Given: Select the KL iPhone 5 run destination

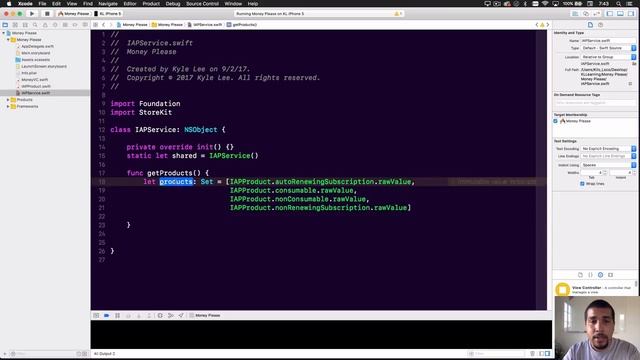Looking at the screenshot, I should (x=108, y=13).
